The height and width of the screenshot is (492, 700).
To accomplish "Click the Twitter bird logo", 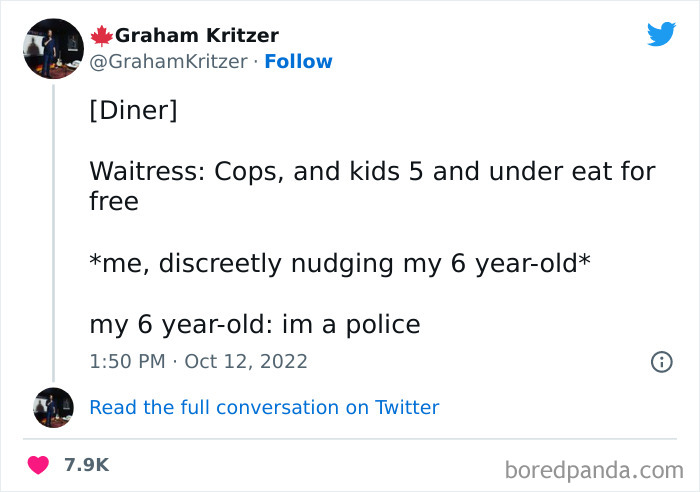I will [661, 34].
